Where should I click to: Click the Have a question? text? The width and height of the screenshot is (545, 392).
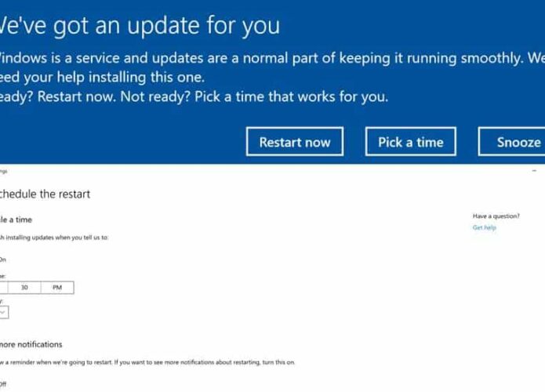tap(496, 216)
